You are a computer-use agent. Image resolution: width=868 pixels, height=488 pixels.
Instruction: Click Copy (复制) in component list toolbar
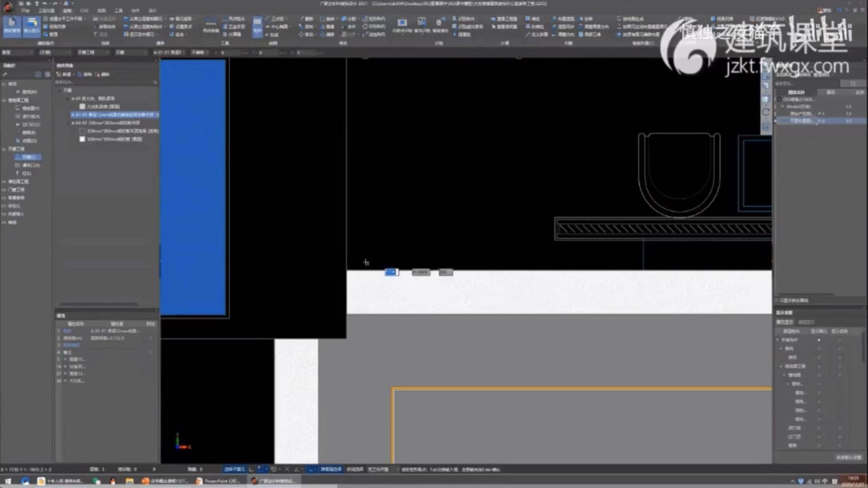tap(85, 74)
